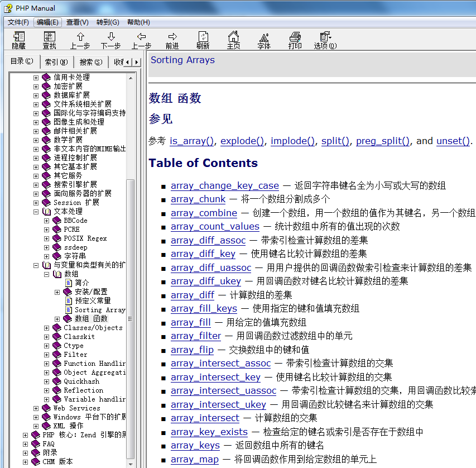
Task: Open the array_change_key_case link
Action: pos(225,185)
